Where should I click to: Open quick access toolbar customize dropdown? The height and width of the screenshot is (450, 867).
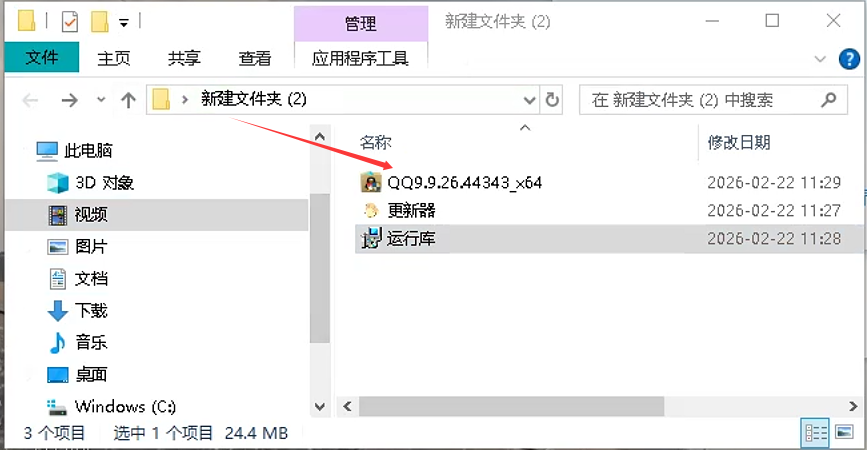tap(124, 23)
